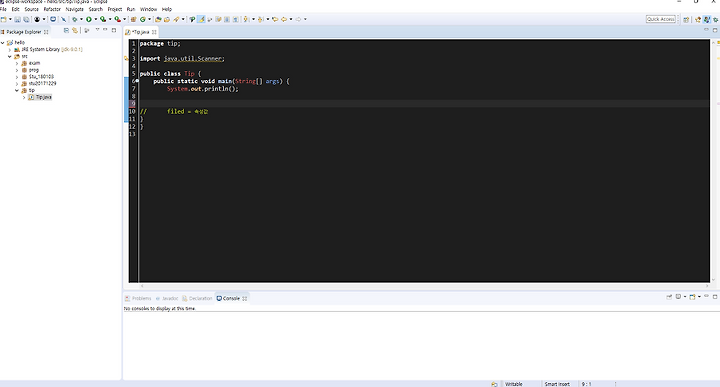
Task: Toggle Link with Editor in Package Explorer
Action: [75, 30]
